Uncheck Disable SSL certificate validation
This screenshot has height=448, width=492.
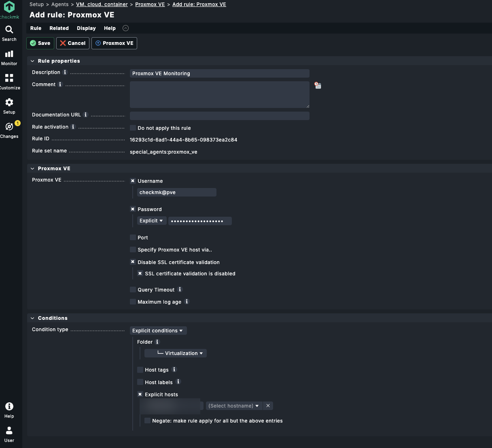click(133, 262)
